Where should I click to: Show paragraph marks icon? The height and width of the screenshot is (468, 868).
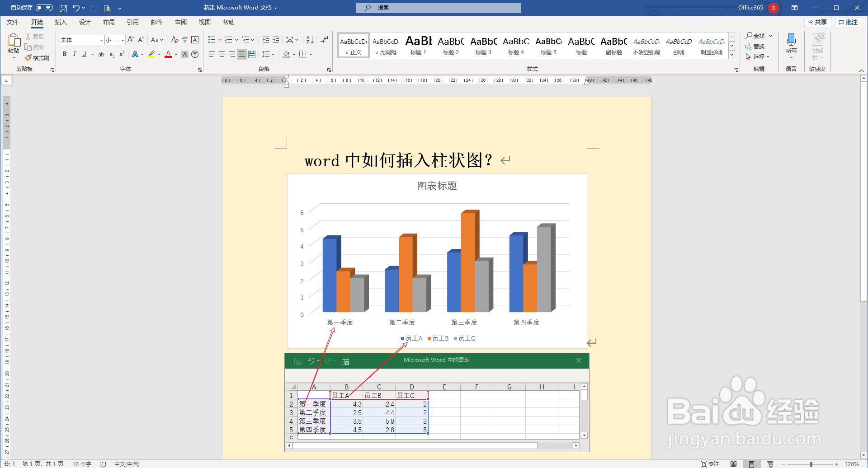pyautogui.click(x=325, y=40)
